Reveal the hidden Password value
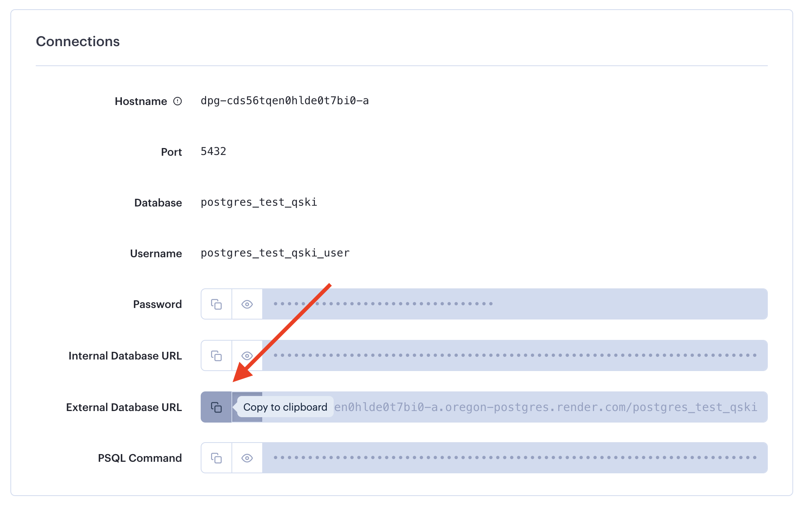The image size is (812, 506). coord(247,304)
